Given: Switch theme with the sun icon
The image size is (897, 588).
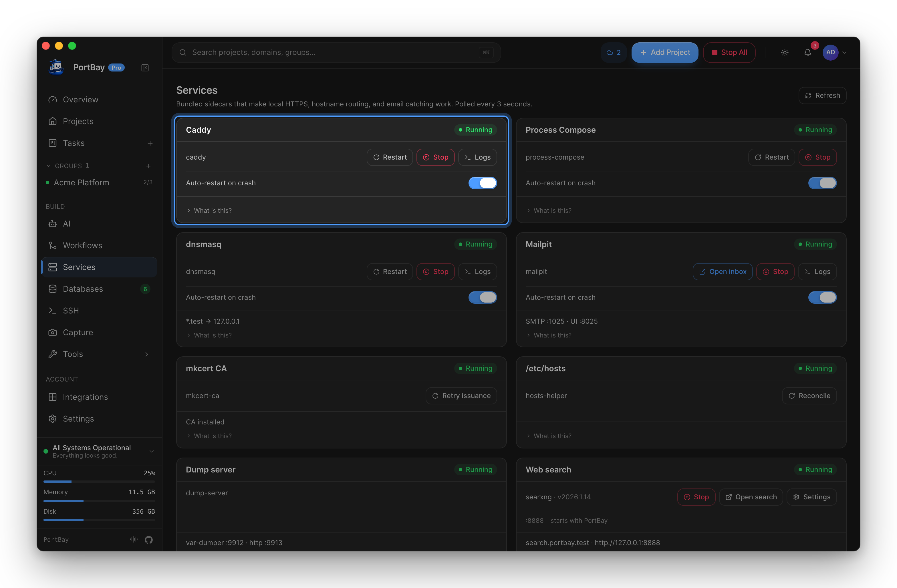Looking at the screenshot, I should pos(785,52).
